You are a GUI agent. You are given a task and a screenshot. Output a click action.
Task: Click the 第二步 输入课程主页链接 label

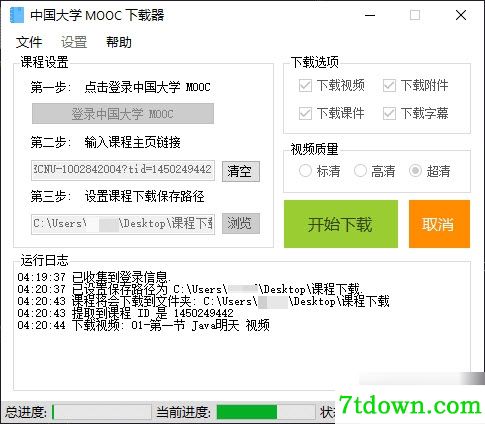105,142
